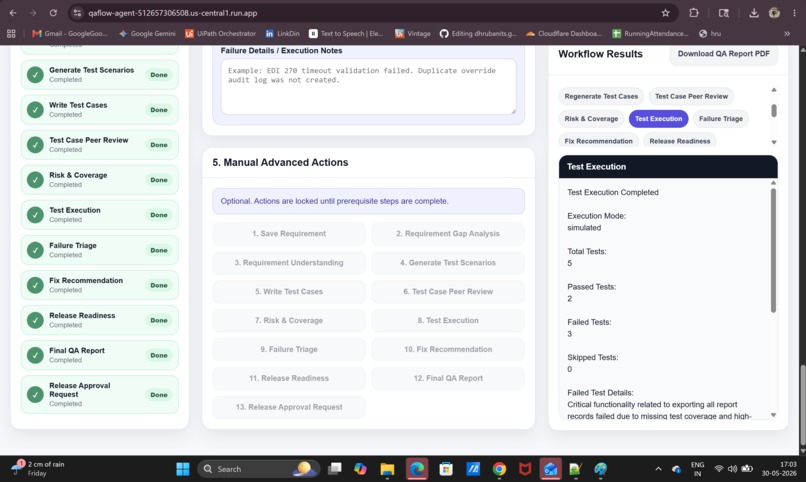Select the Test Case Peer Review result tab
The height and width of the screenshot is (482, 806).
[691, 96]
